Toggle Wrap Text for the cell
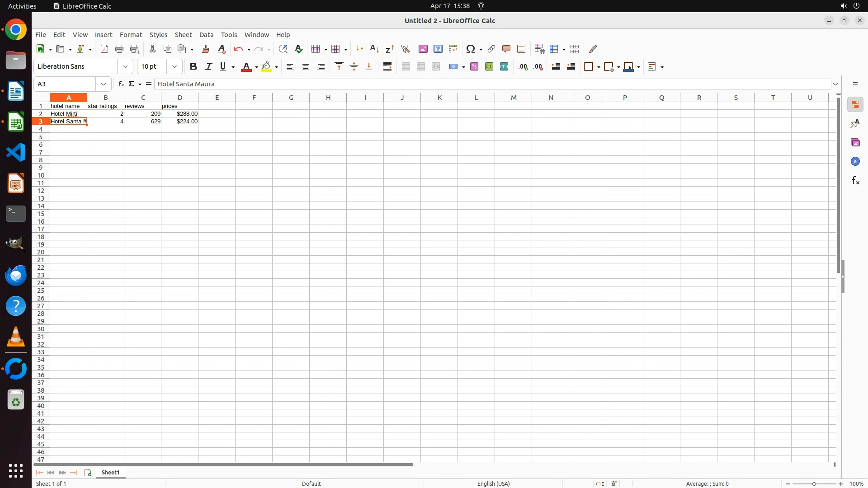The height and width of the screenshot is (488, 868). (x=387, y=67)
